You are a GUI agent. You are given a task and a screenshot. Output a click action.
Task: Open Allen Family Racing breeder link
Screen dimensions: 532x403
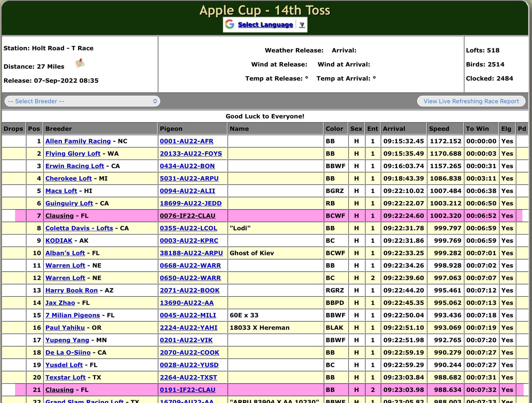pos(78,141)
